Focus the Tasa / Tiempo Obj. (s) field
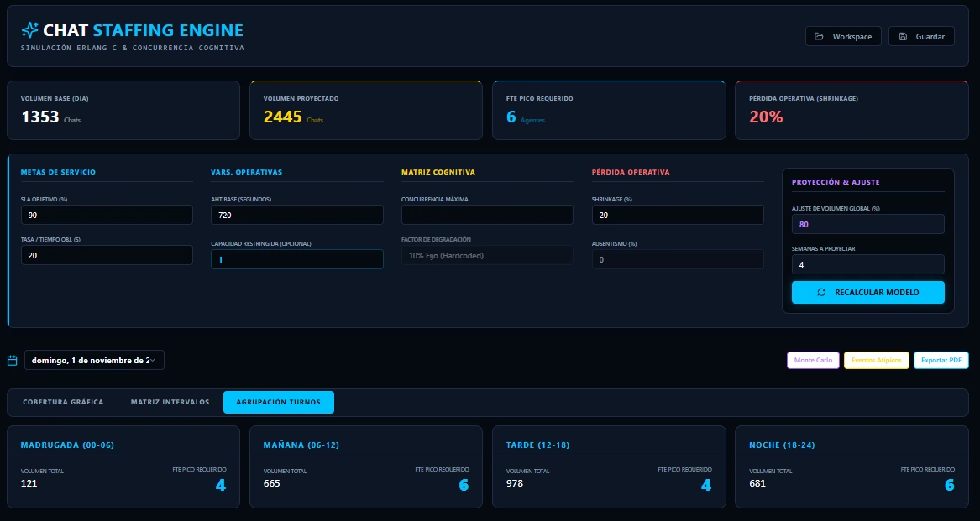980x521 pixels. (107, 256)
